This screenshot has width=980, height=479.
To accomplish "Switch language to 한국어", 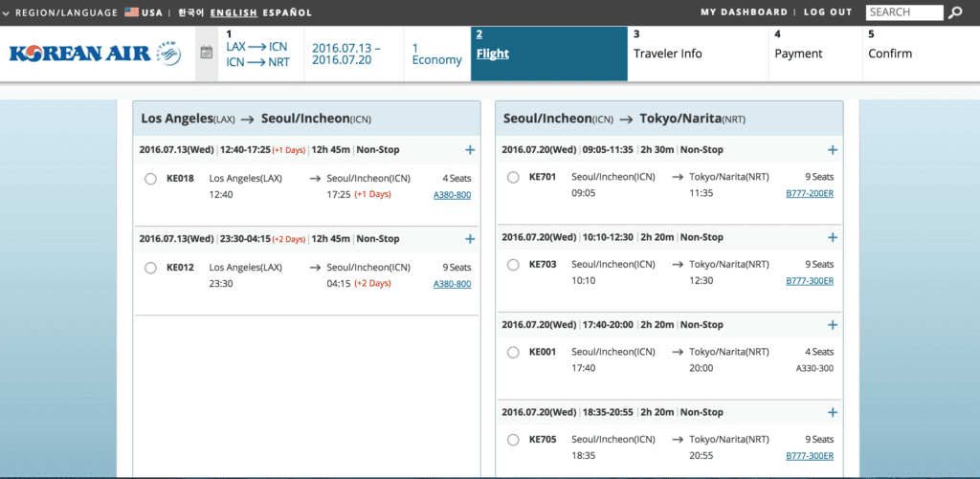I will 190,12.
